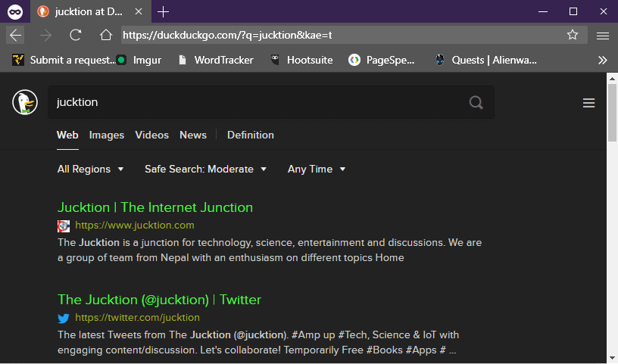Show more bookmarks with double chevron
Screen dimensions: 618x364
tap(602, 61)
